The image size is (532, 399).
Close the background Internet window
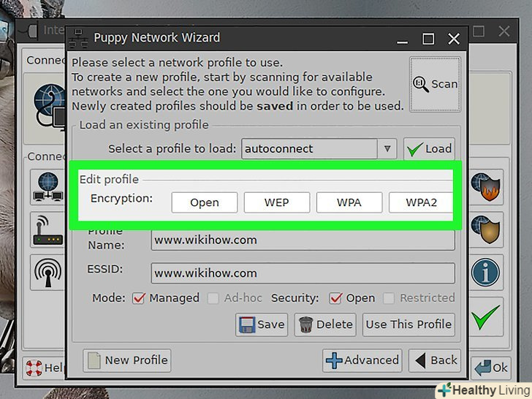pos(504,31)
